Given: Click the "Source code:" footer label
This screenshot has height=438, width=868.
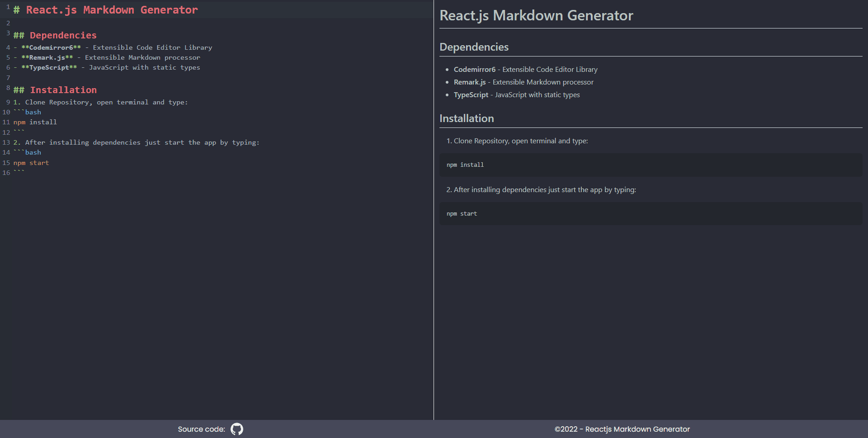Looking at the screenshot, I should 202,429.
